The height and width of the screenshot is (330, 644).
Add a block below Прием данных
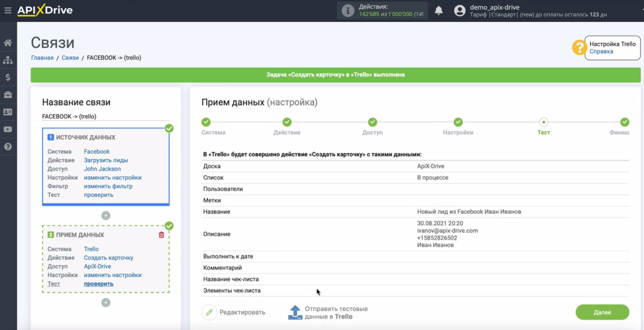click(x=106, y=303)
